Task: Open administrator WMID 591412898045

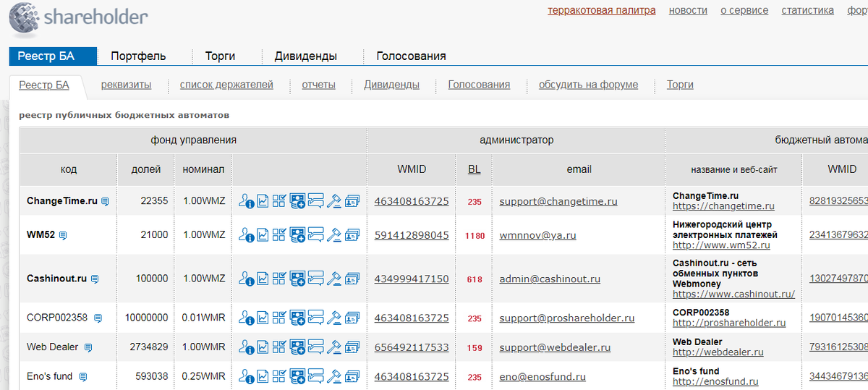Action: click(412, 235)
